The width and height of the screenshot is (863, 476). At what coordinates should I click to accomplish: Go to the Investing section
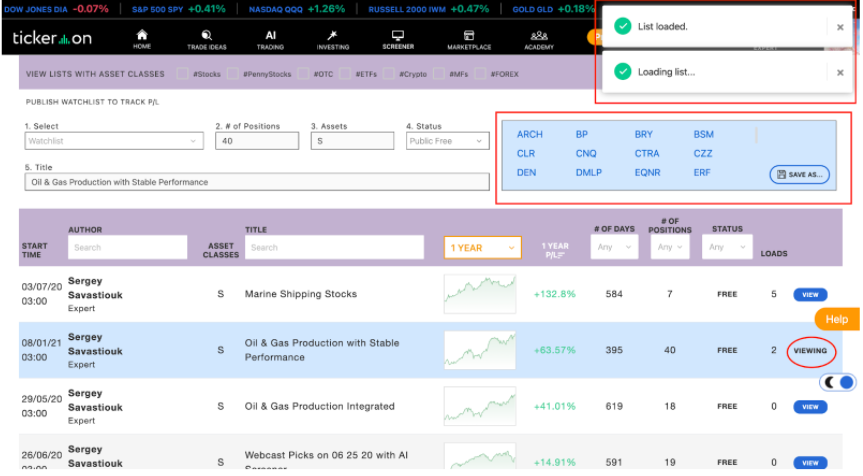[x=332, y=40]
